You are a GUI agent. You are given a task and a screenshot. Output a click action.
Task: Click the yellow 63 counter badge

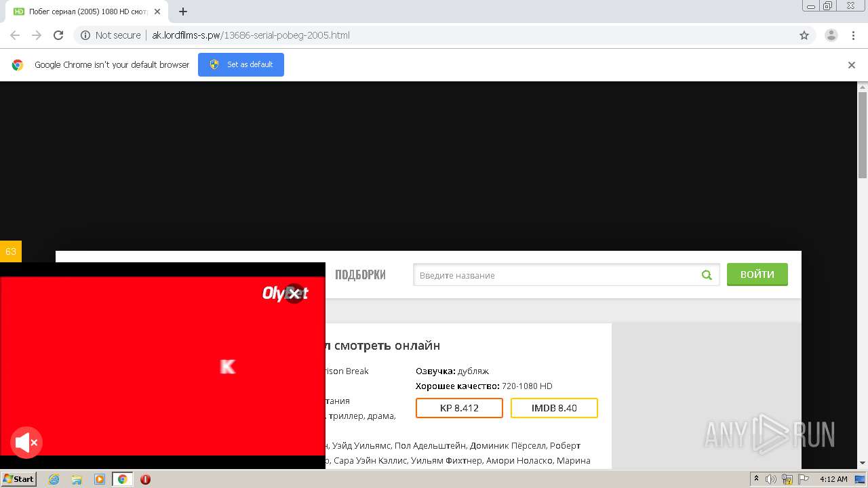click(11, 251)
